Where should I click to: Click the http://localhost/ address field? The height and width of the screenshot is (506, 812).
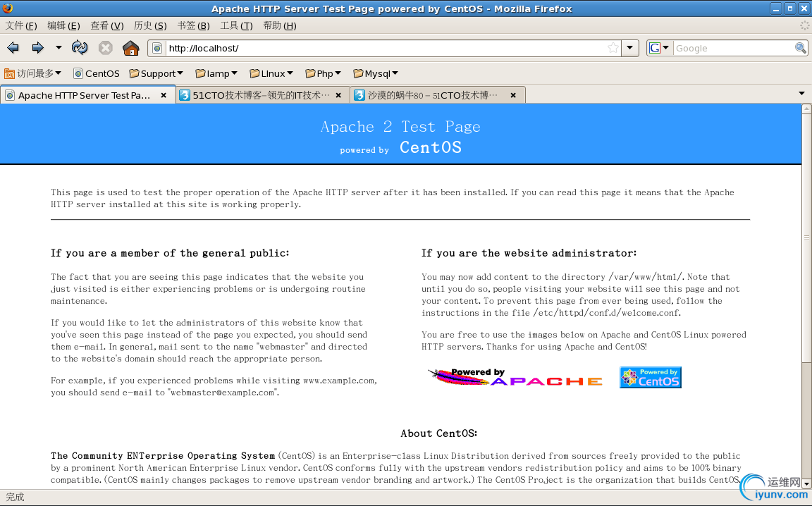point(386,48)
